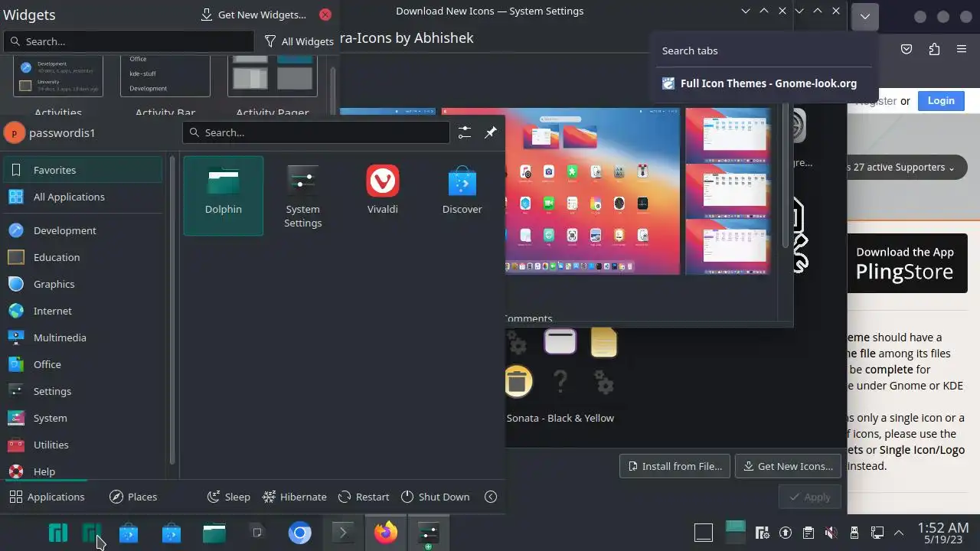The height and width of the screenshot is (551, 980).
Task: Open Dolphin from launcher favorites
Action: coord(224,196)
